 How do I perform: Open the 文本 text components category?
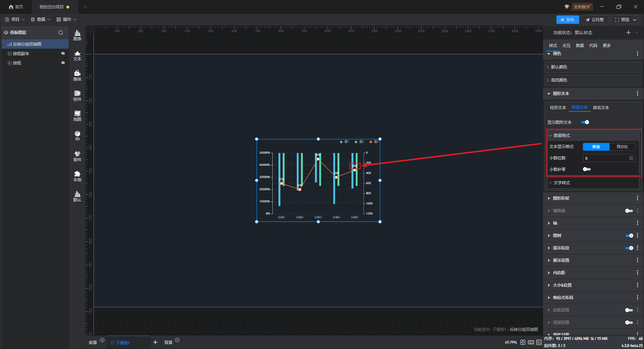click(77, 55)
